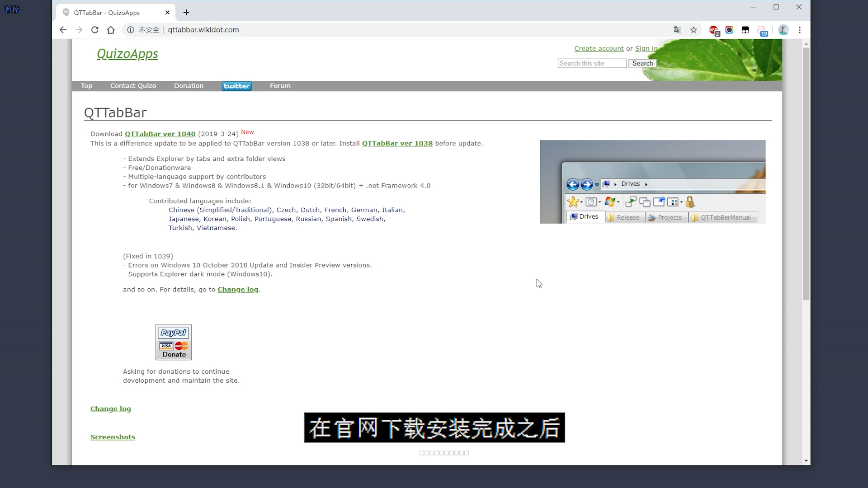
Task: Click 'Supports Explorer dark mode (Windows10).' line
Action: 198,274
